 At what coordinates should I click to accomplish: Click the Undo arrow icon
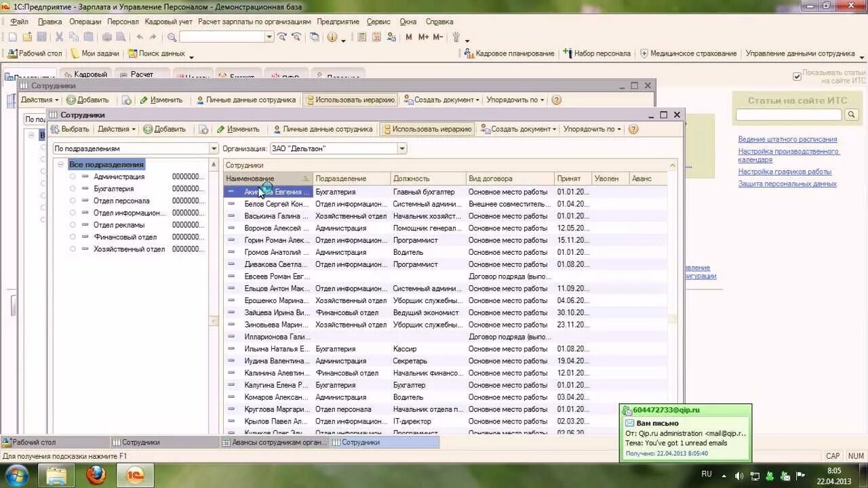(140, 37)
